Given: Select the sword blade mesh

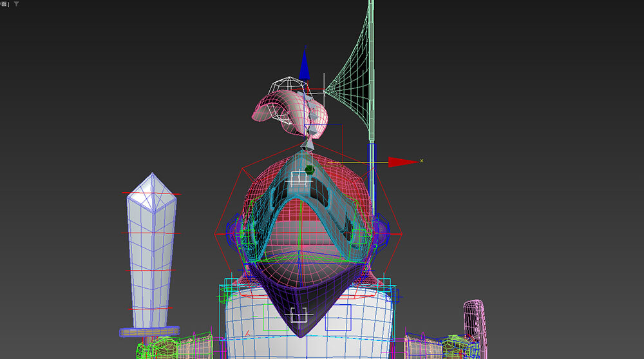Looking at the screenshot, I should click(150, 258).
